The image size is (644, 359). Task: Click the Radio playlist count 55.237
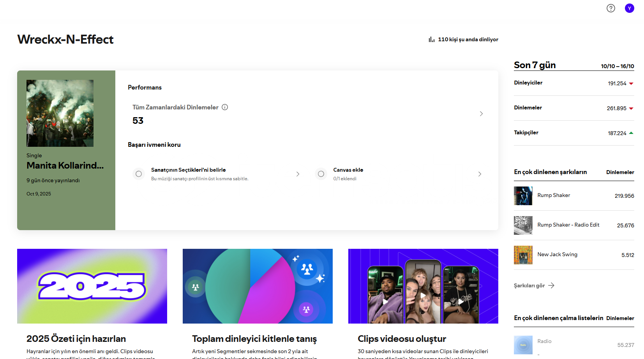point(626,345)
